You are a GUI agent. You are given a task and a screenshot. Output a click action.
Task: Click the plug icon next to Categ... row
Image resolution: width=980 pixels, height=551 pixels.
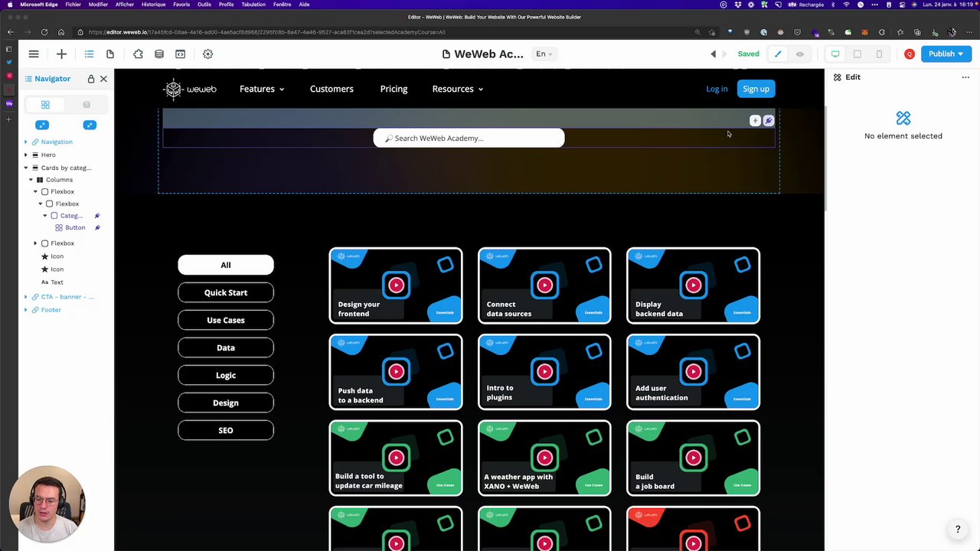pos(97,216)
